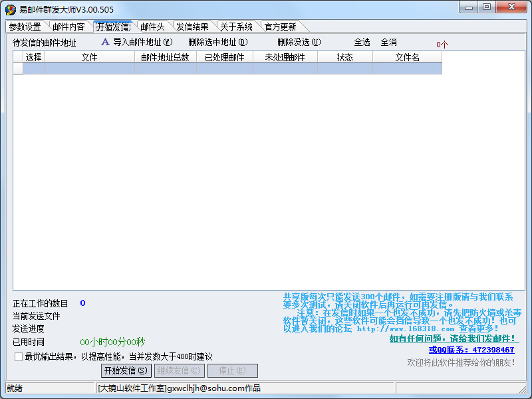The width and height of the screenshot is (532, 399).
Task: Click the 就绪 status bar text
Action: pyautogui.click(x=15, y=388)
